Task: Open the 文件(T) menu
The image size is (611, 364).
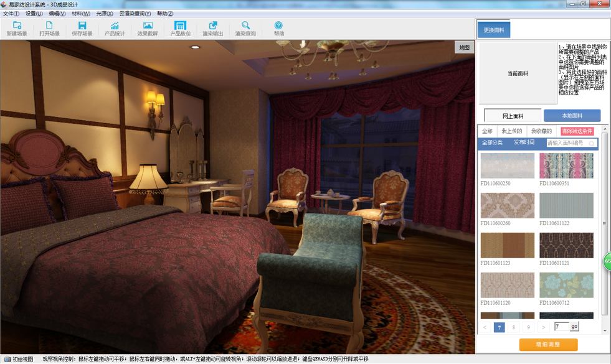Action: [11, 14]
